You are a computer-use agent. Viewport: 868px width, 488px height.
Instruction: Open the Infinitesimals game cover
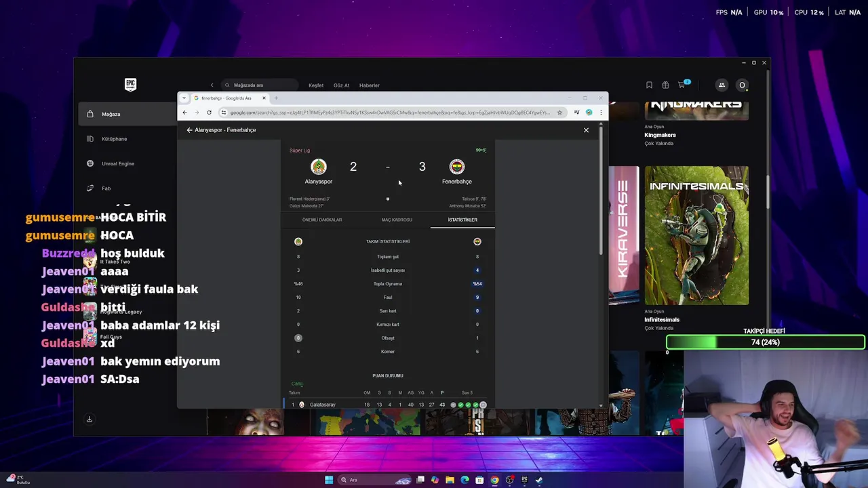[x=696, y=235]
